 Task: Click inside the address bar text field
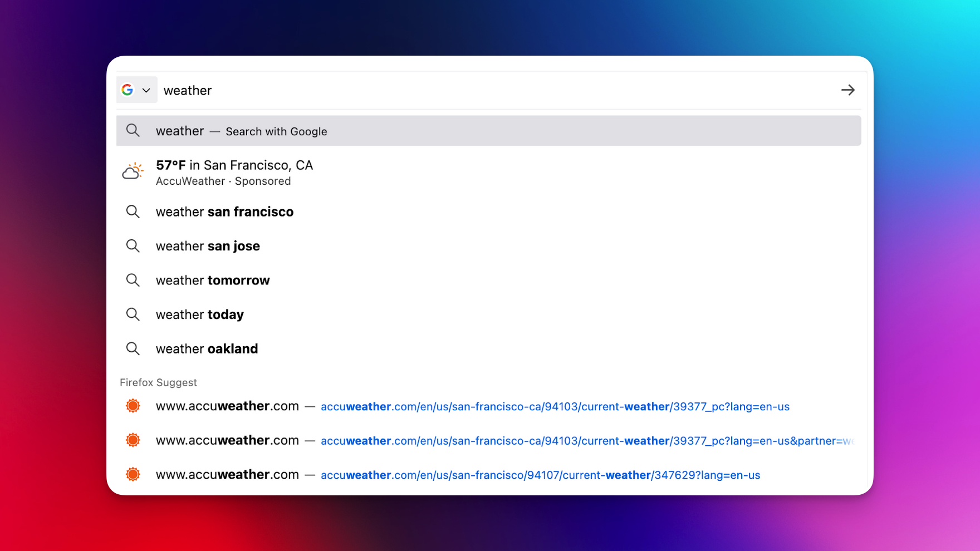[390, 90]
